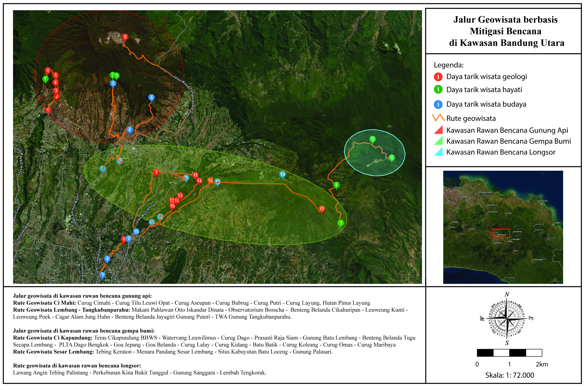Select green nature marker 6 in the cyan zone

click(x=392, y=158)
